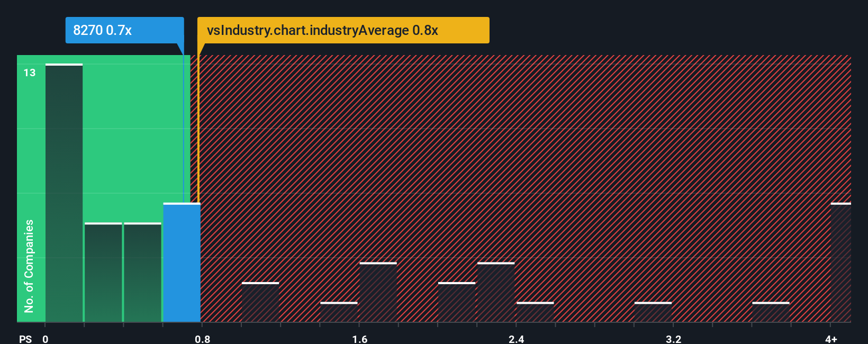Click the second dark green bar
The height and width of the screenshot is (344, 868).
click(103, 273)
